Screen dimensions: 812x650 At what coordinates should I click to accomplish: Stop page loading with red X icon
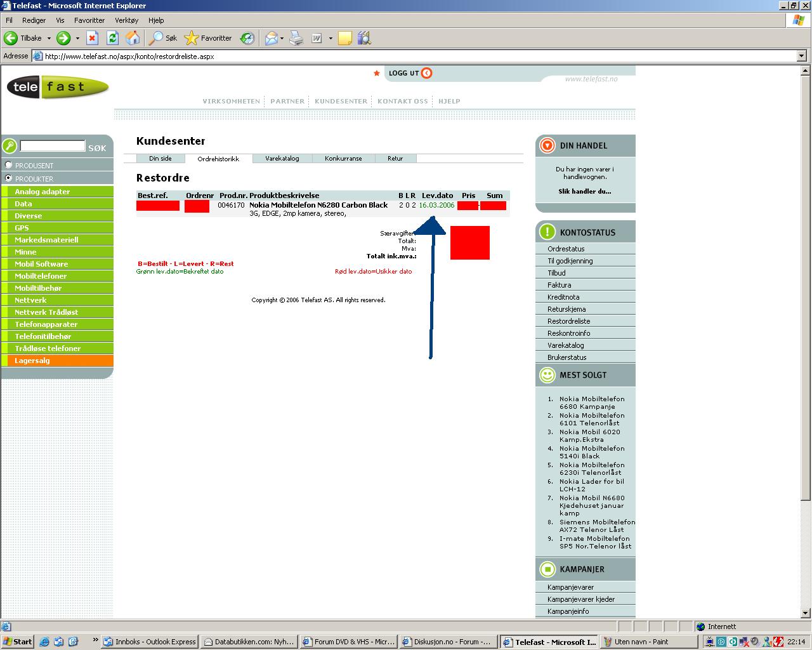tap(93, 38)
